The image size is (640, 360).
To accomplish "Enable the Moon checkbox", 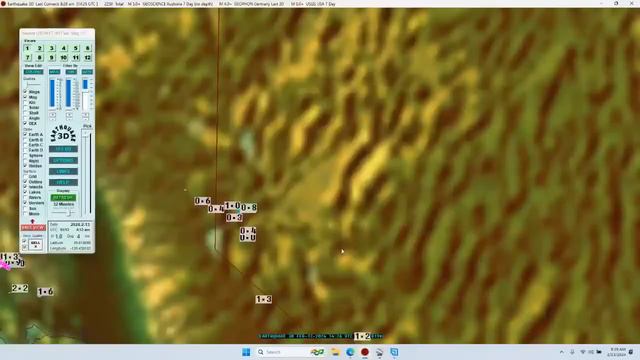I will (25, 213).
